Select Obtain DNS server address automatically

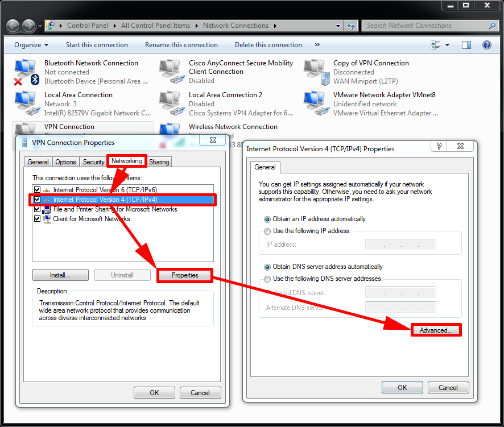click(267, 267)
